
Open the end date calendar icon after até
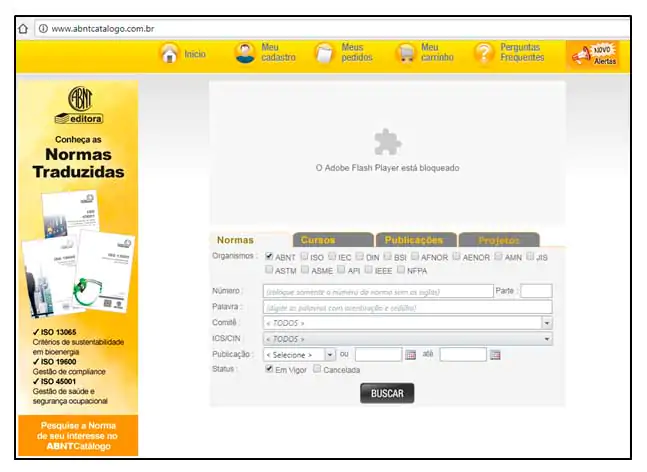495,355
